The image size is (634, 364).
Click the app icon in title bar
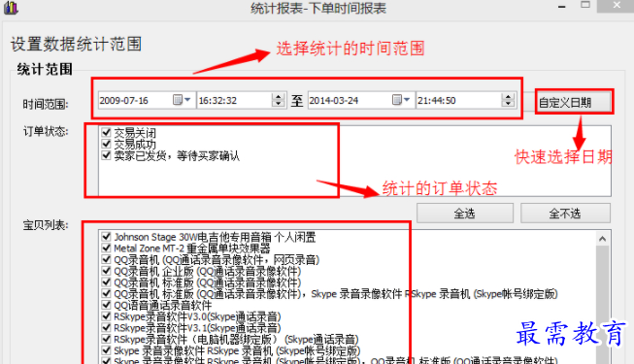pos(11,8)
